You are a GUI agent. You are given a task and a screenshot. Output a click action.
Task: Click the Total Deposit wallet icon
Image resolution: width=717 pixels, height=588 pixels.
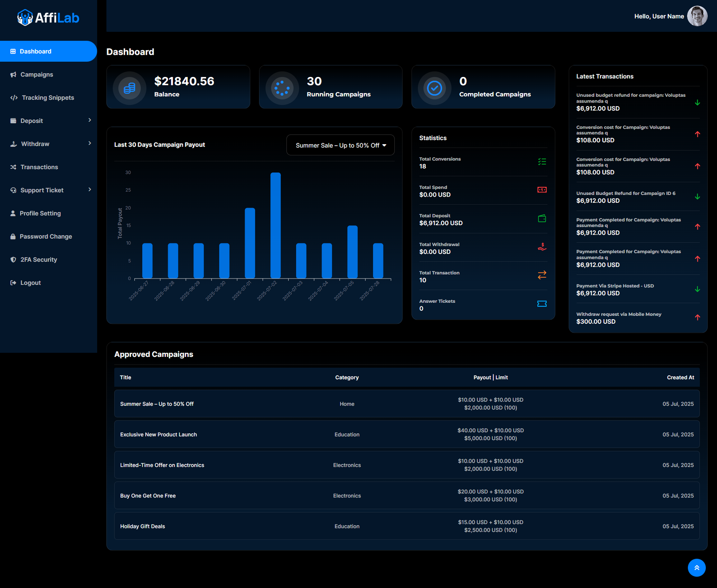542,219
